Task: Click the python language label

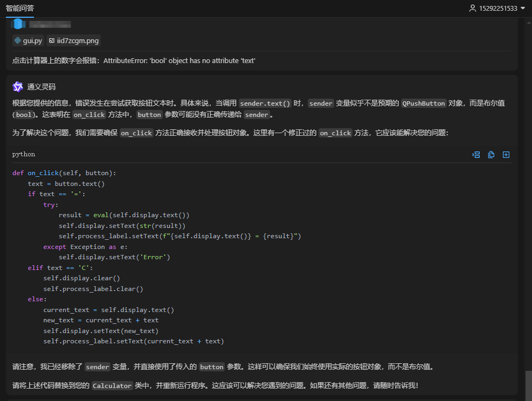Action: [x=24, y=154]
